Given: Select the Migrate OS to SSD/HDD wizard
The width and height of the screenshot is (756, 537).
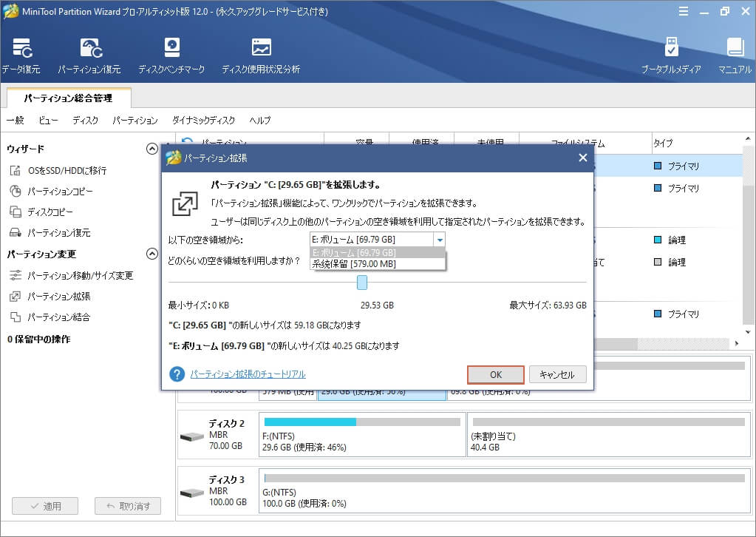Looking at the screenshot, I should (67, 170).
